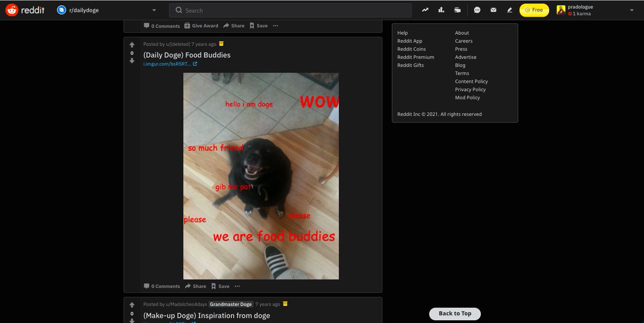Open the Reddit Gifts footer link
644x323 pixels.
411,65
